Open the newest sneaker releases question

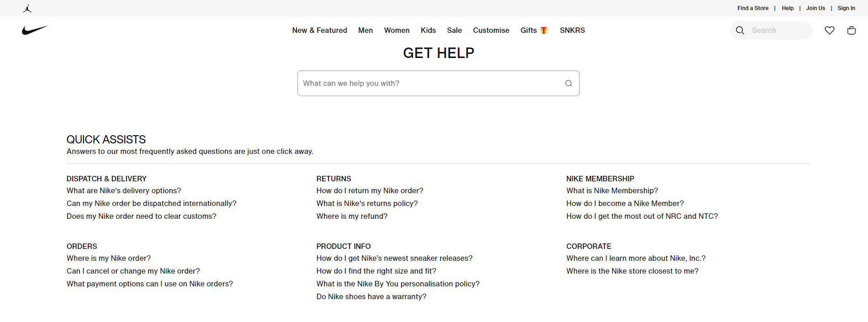tap(395, 258)
